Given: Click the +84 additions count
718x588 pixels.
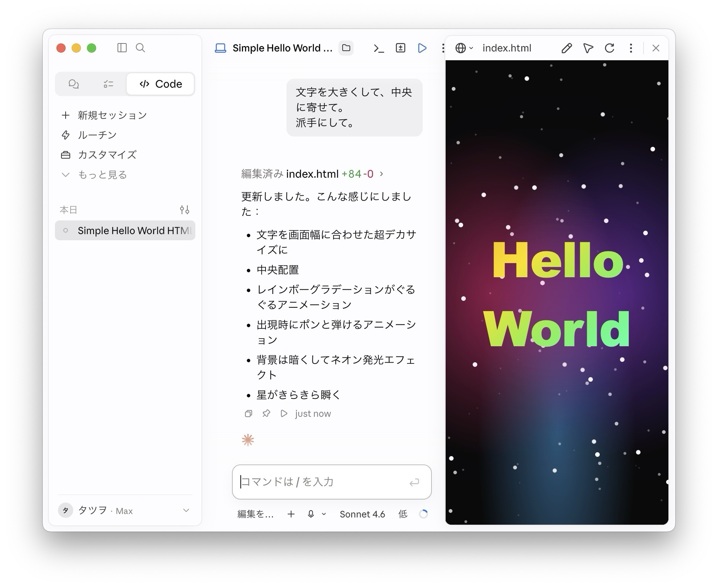Looking at the screenshot, I should [351, 174].
